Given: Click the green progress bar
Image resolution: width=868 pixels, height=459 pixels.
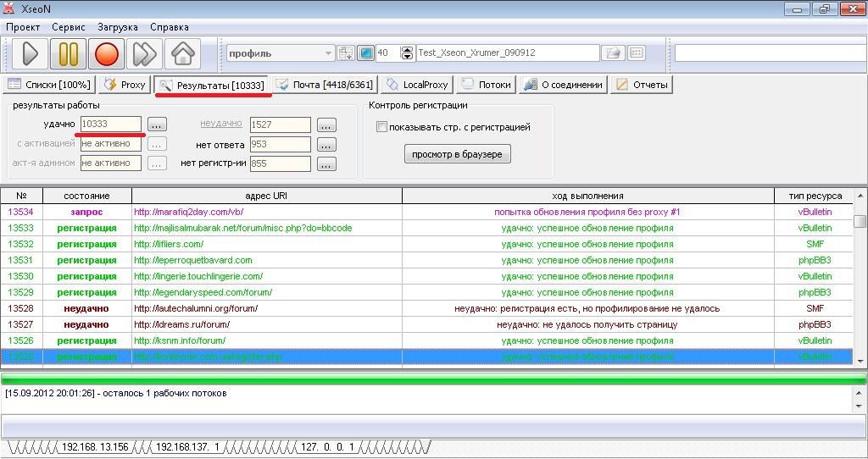Looking at the screenshot, I should pos(433,379).
